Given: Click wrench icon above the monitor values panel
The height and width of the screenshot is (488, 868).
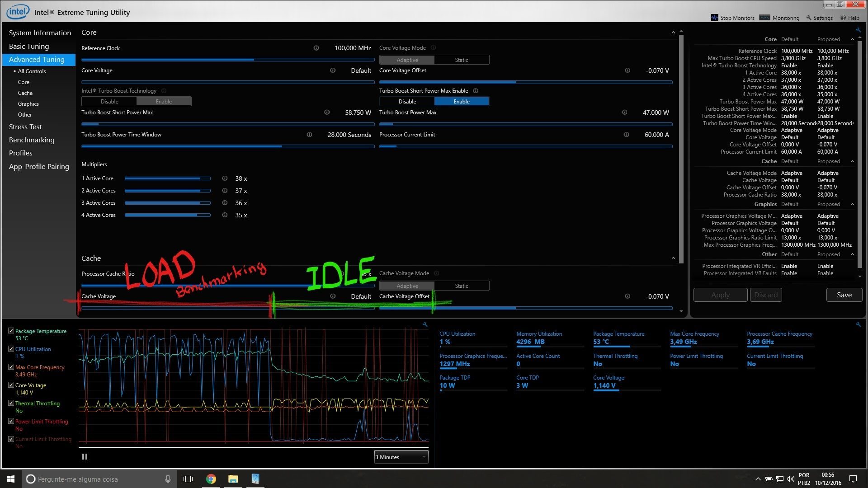Looking at the screenshot, I should (859, 324).
